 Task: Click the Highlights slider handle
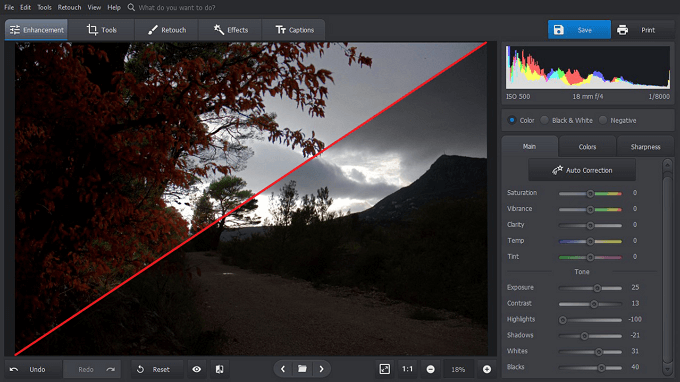pyautogui.click(x=562, y=320)
